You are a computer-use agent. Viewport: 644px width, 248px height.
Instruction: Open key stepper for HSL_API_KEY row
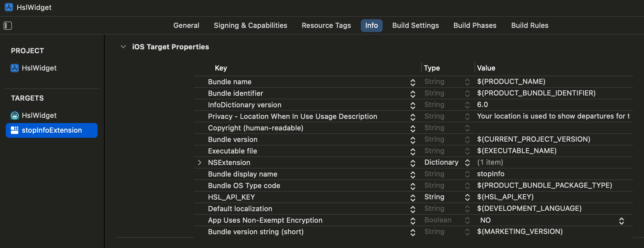(x=413, y=198)
